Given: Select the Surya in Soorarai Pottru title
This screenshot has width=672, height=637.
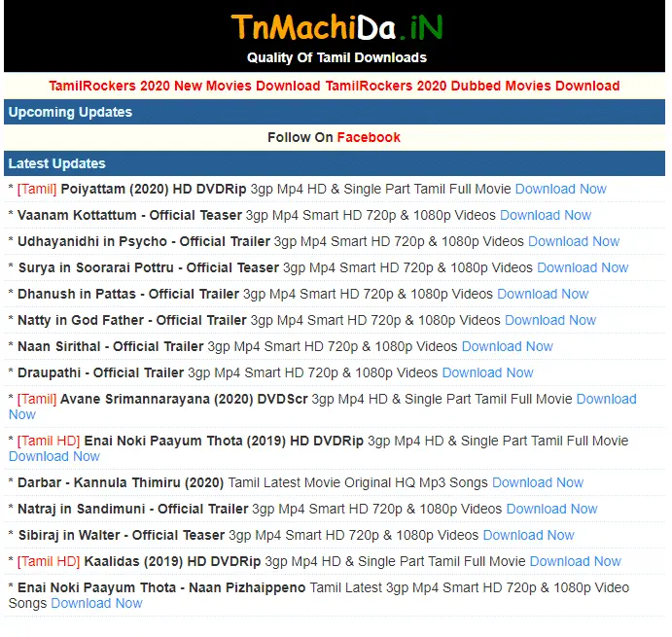Looking at the screenshot, I should [x=148, y=267].
